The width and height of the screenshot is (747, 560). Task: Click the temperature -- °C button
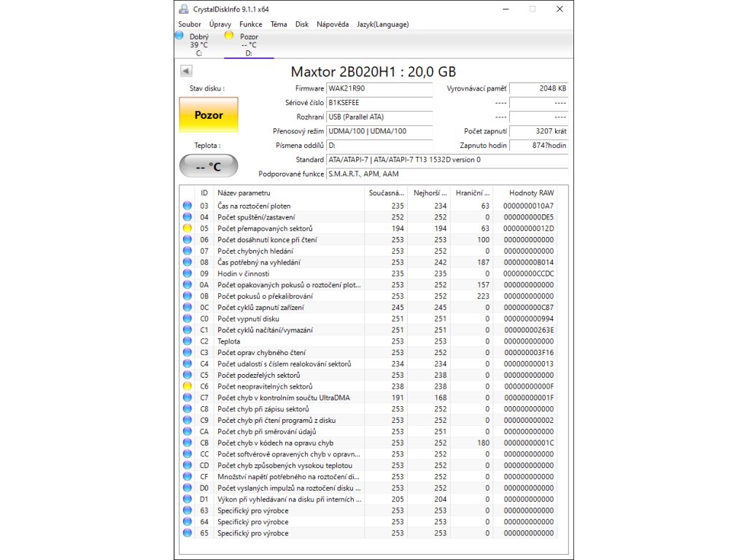tap(209, 166)
